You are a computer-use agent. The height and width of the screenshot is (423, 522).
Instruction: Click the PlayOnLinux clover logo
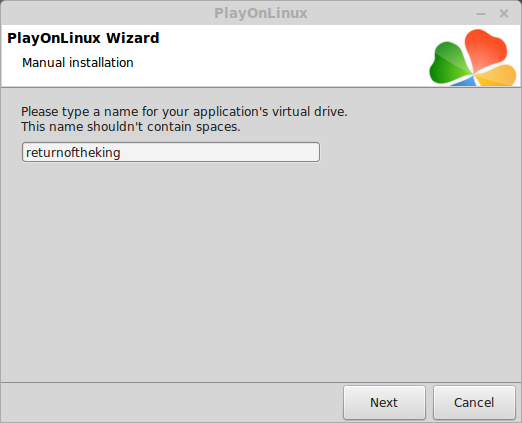pos(473,58)
